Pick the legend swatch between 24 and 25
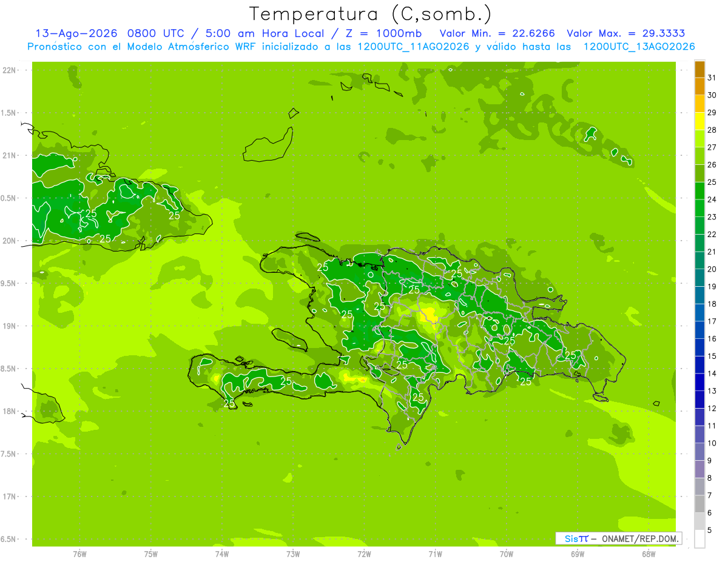The image size is (728, 562). coord(699,191)
